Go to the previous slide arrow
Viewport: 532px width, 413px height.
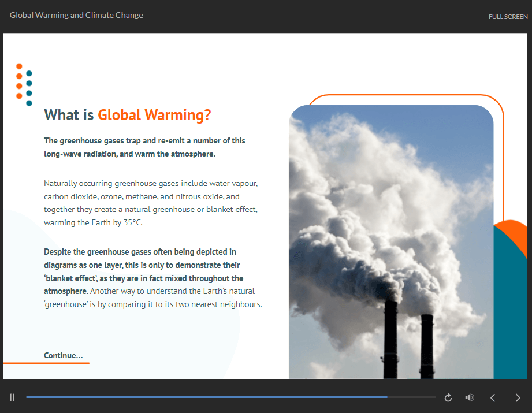493,397
